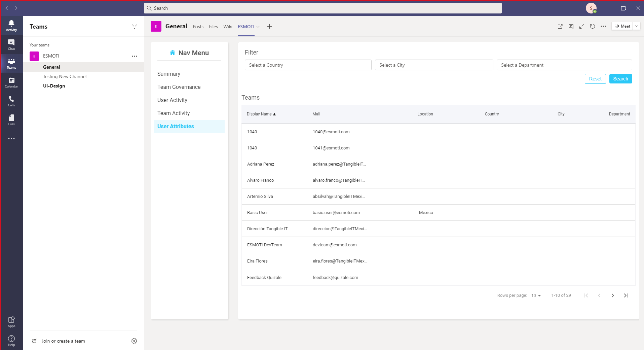Viewport: 644px width, 350px height.
Task: Open Help in the left rail
Action: (x=11, y=341)
